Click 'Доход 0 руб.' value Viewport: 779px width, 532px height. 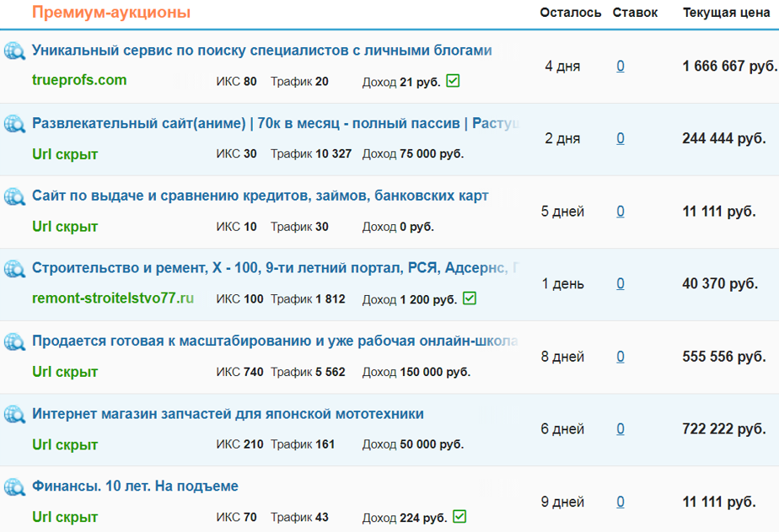[398, 227]
